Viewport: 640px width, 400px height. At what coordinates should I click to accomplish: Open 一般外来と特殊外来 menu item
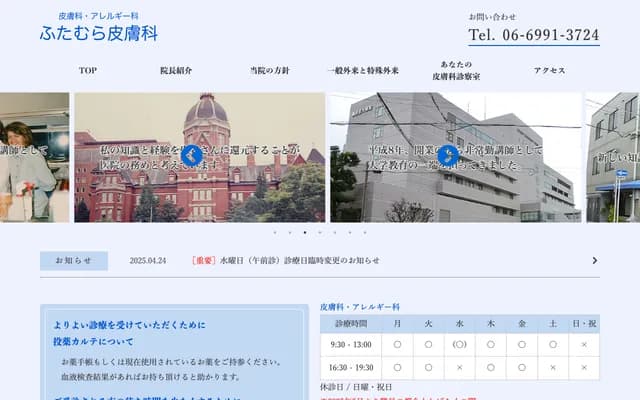(363, 71)
